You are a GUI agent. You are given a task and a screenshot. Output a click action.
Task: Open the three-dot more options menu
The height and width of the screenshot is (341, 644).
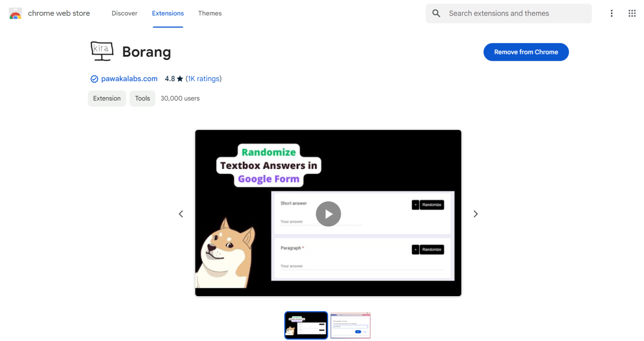coord(611,13)
